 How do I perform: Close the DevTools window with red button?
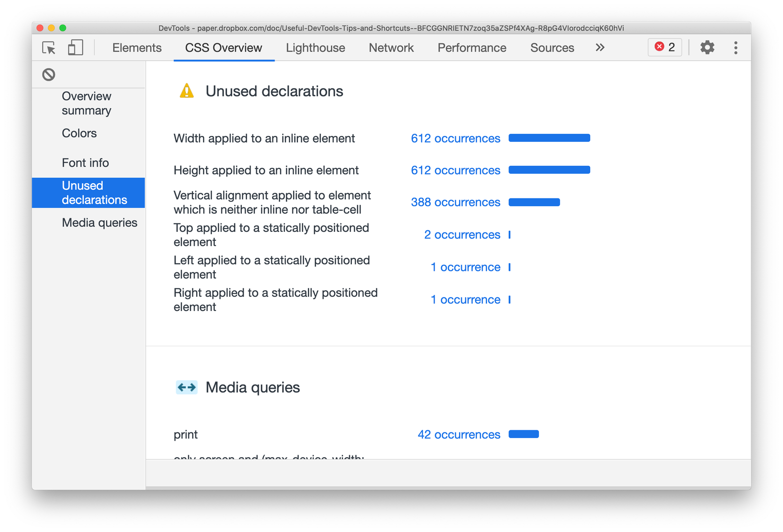(x=40, y=28)
